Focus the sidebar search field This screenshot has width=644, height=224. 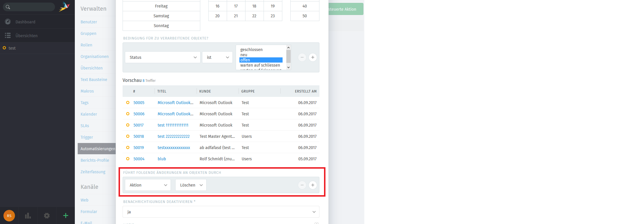click(29, 7)
